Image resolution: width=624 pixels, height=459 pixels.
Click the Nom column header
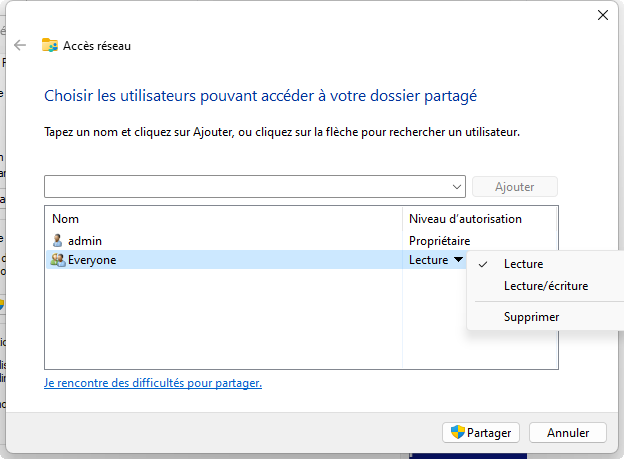(66, 219)
